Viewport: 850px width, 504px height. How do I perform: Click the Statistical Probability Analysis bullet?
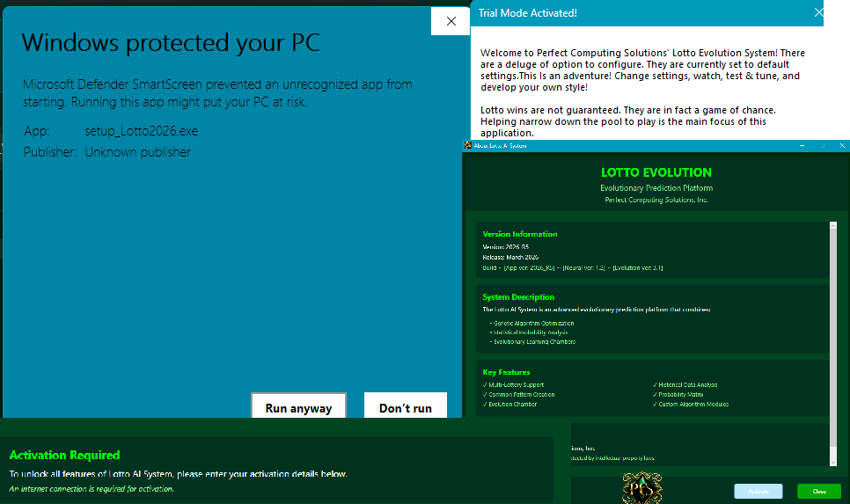tap(529, 332)
